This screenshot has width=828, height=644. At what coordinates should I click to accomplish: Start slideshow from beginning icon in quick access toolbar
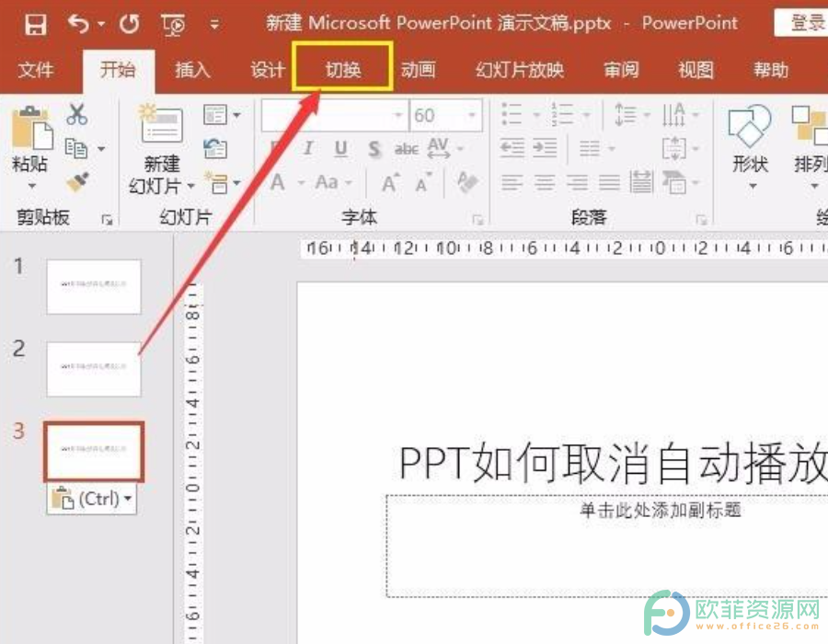[173, 24]
